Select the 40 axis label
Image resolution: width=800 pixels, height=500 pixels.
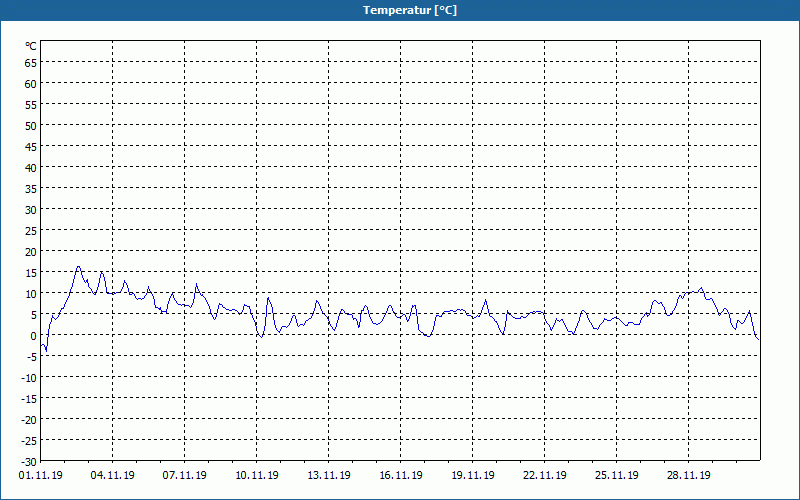(31, 168)
